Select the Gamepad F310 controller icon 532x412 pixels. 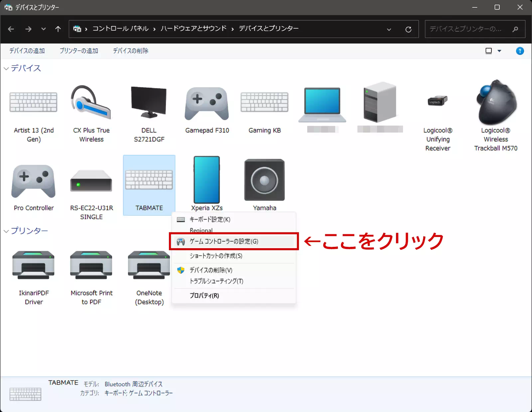207,103
